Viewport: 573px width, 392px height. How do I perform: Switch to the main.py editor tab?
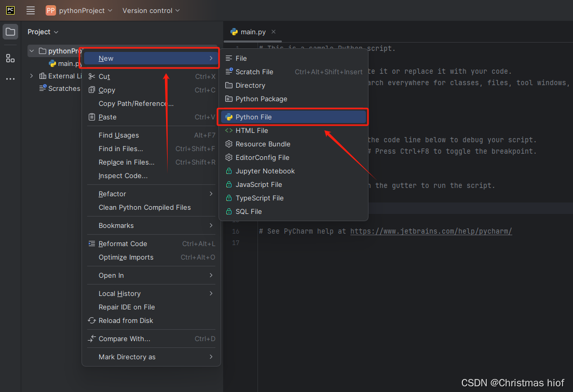(x=253, y=32)
